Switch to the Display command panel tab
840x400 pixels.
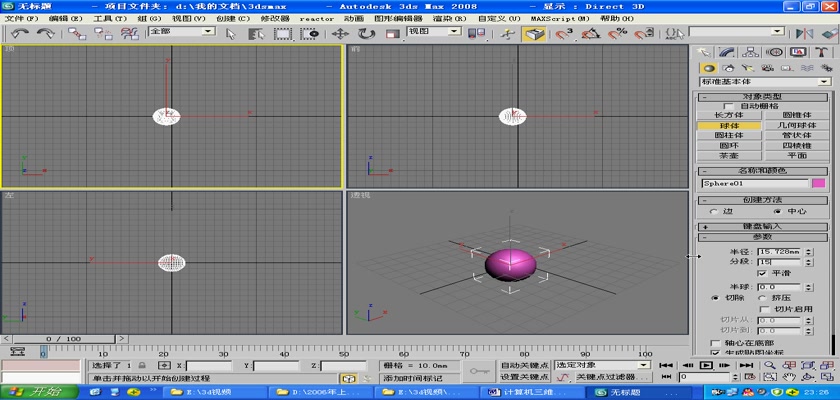click(799, 52)
